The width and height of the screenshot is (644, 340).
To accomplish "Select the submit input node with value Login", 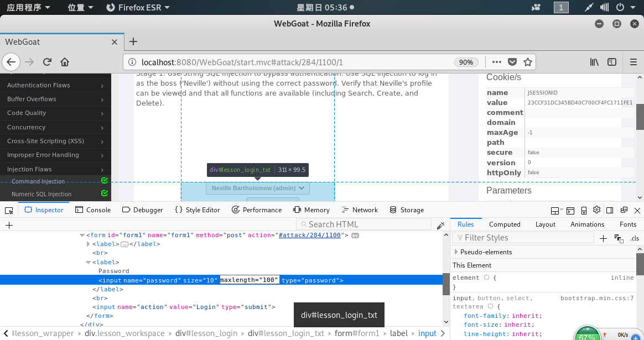I will 184,307.
